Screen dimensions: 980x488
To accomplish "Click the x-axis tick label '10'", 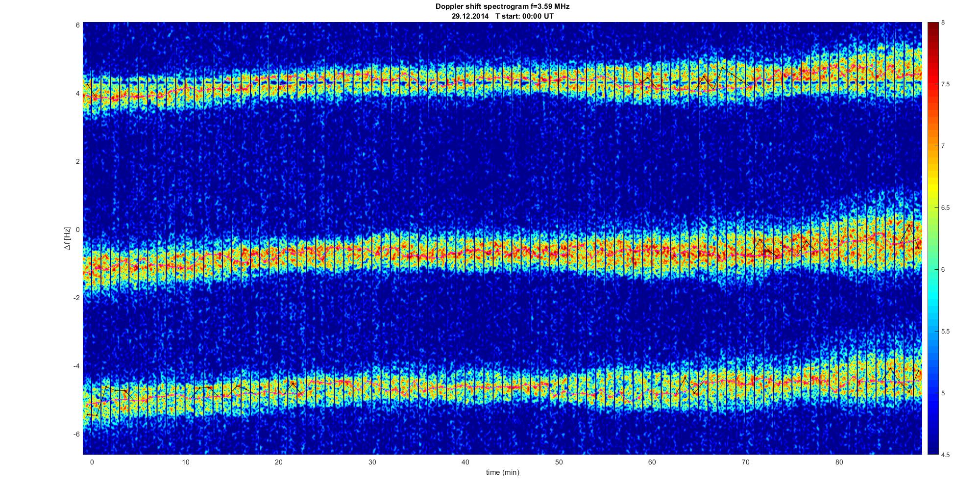I will tap(185, 462).
